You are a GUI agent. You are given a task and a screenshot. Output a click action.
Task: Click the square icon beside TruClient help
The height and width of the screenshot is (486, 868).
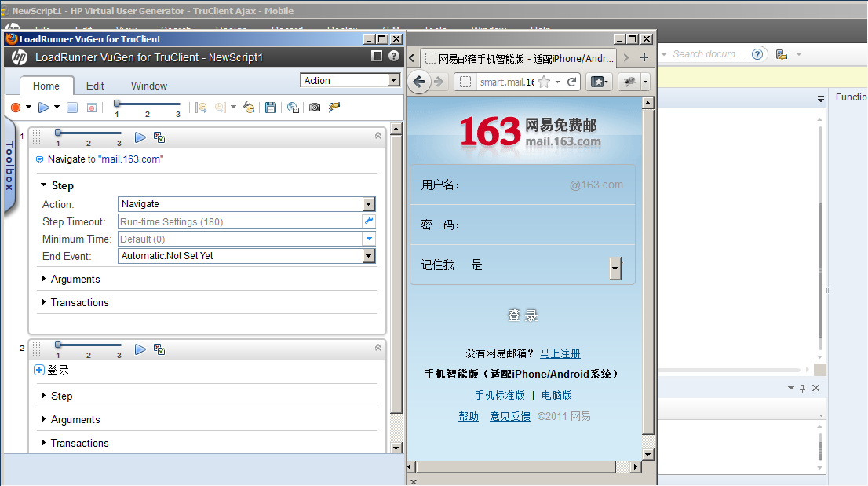coord(377,56)
